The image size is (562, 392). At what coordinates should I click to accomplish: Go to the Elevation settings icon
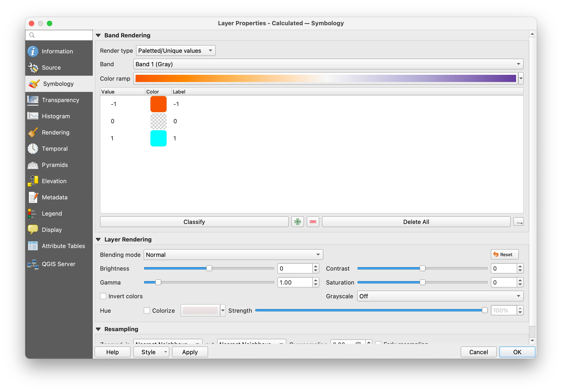pyautogui.click(x=33, y=181)
